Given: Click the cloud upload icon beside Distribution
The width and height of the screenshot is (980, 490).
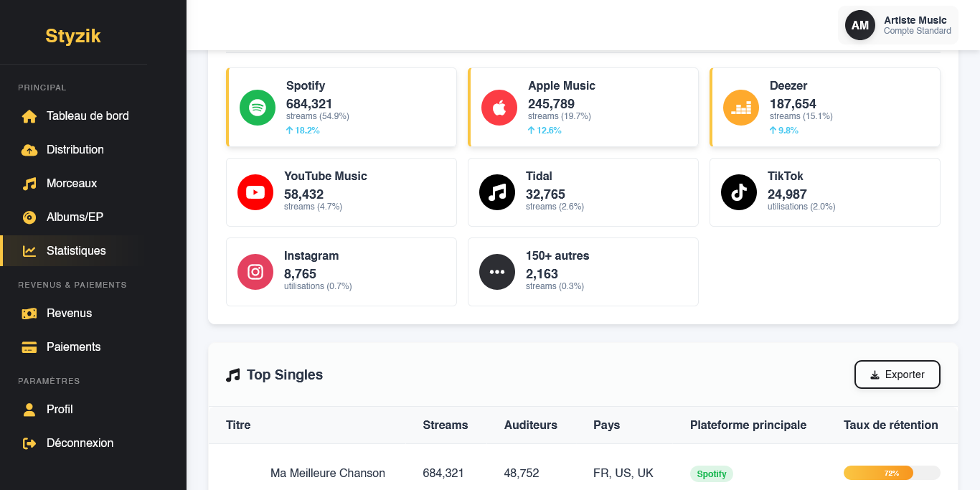Looking at the screenshot, I should (29, 150).
